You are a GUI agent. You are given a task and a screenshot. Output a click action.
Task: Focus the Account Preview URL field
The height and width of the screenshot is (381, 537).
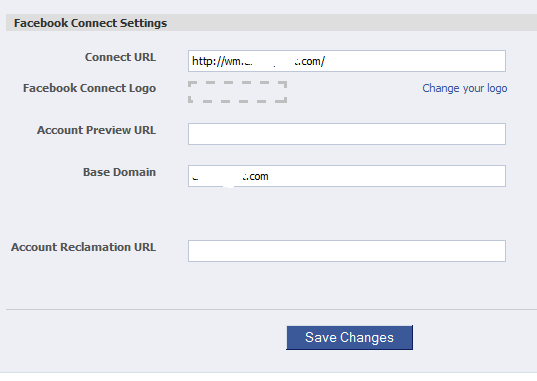tap(347, 134)
